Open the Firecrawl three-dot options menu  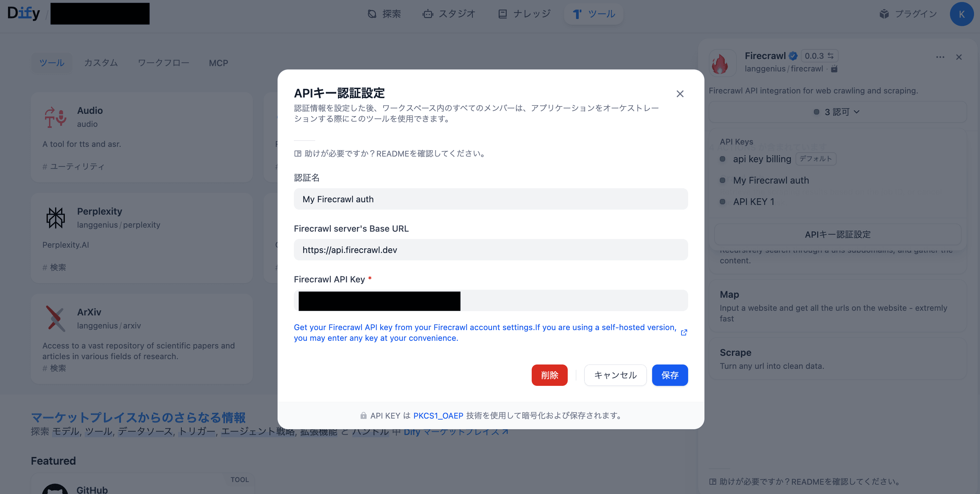(940, 57)
